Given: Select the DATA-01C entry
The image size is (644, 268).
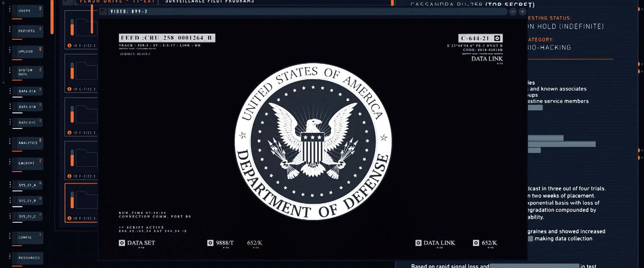Looking at the screenshot, I should [x=28, y=123].
